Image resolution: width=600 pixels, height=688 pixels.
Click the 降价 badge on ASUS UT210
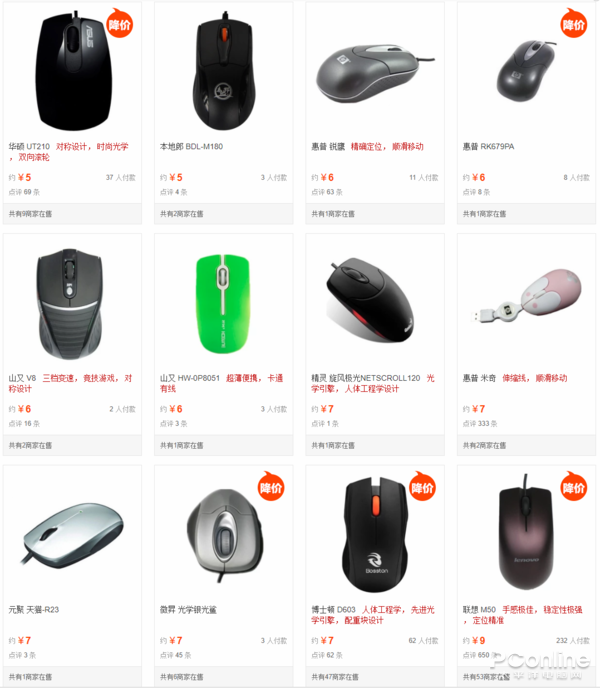click(x=120, y=23)
